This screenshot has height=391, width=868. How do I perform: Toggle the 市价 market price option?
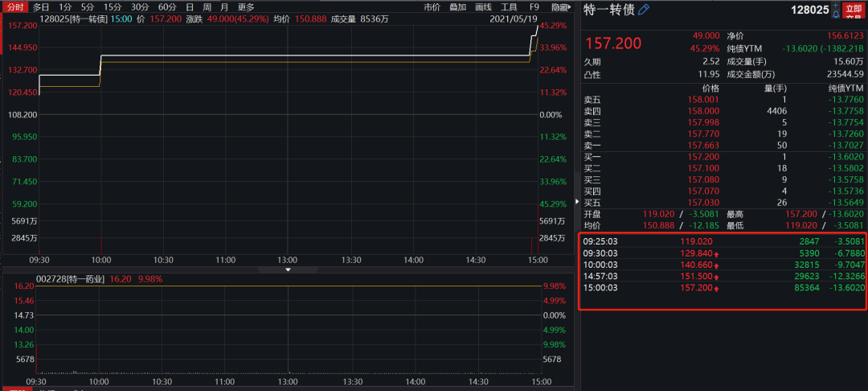point(432,7)
